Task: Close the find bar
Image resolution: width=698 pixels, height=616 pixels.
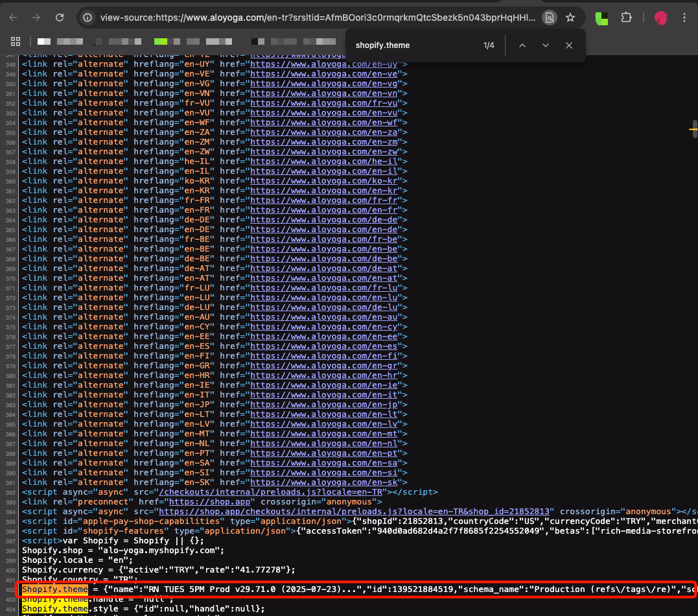Action: coord(569,45)
